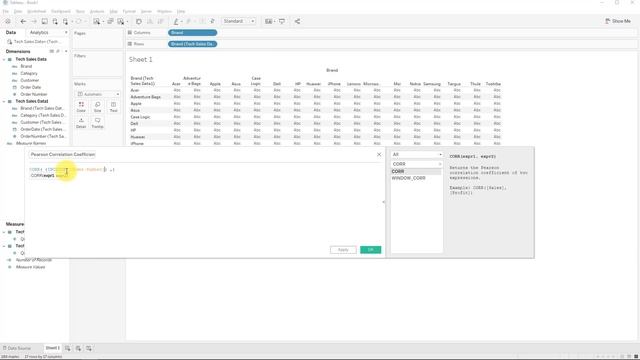The image size is (640, 360).
Task: Switch to the Analytics pane tab
Action: [39, 32]
